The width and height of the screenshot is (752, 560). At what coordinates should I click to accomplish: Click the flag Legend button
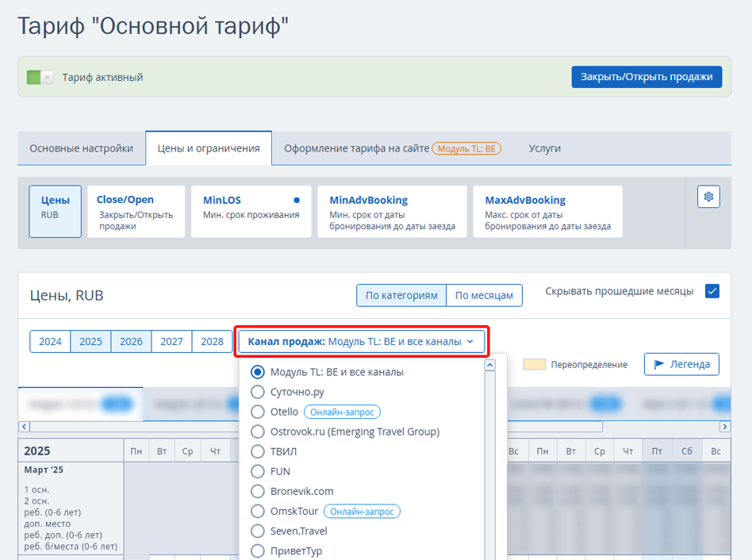coord(681,364)
